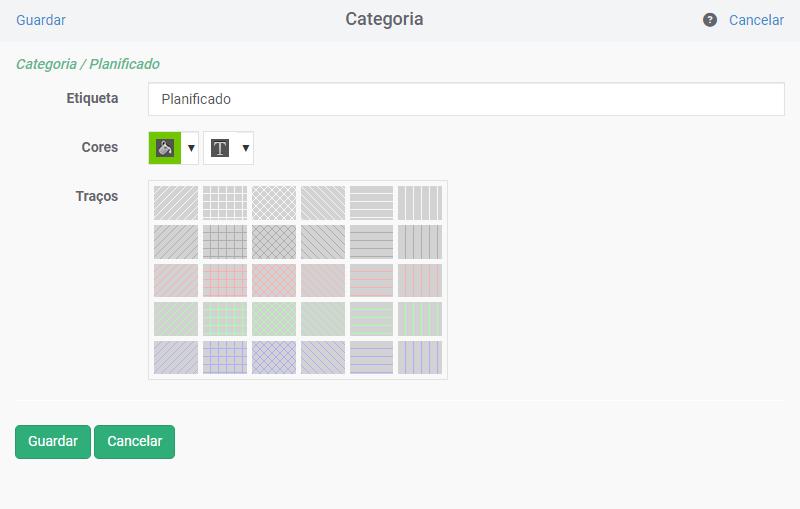Select green vertical lines pattern
The image size is (800, 509).
coord(420,319)
